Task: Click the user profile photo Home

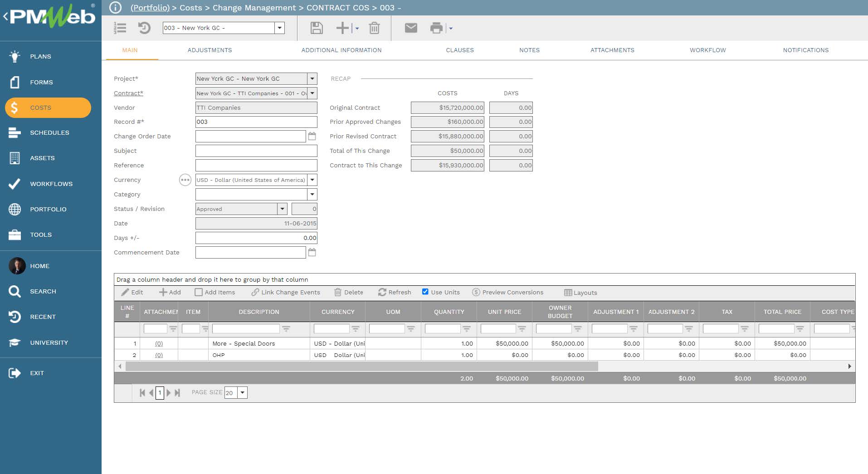Action: pyautogui.click(x=17, y=266)
